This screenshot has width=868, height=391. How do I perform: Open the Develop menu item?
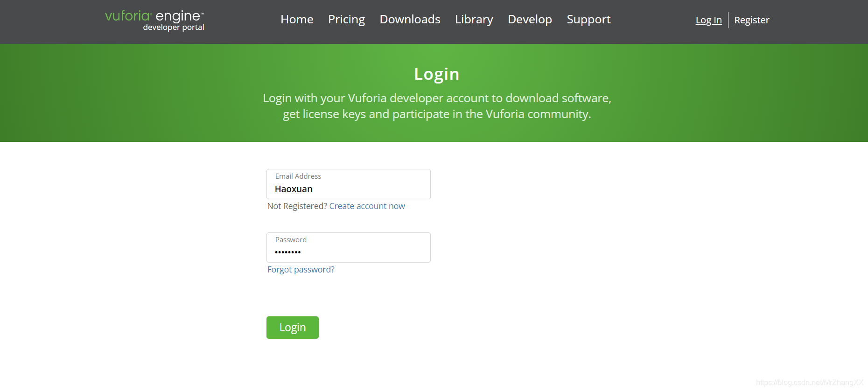pos(530,20)
